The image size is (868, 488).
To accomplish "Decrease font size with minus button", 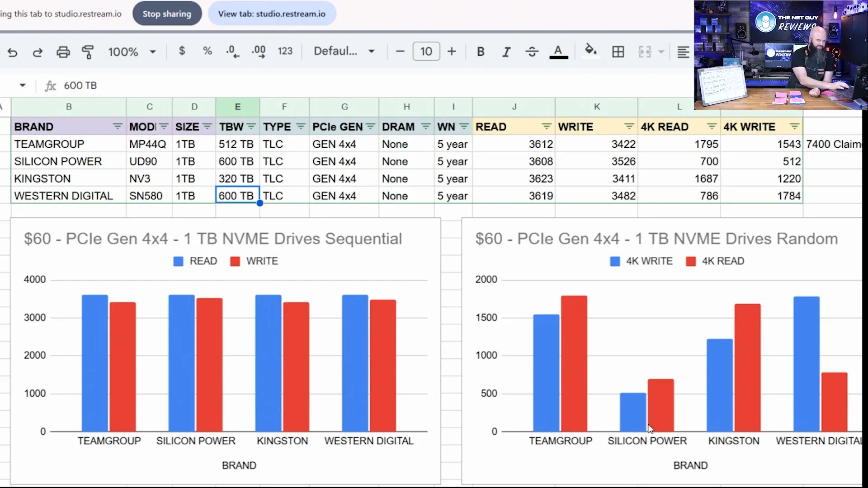I will click(400, 52).
